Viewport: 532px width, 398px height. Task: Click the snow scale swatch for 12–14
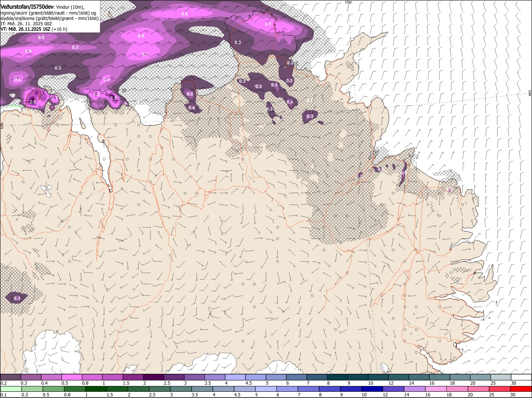pyautogui.click(x=399, y=377)
